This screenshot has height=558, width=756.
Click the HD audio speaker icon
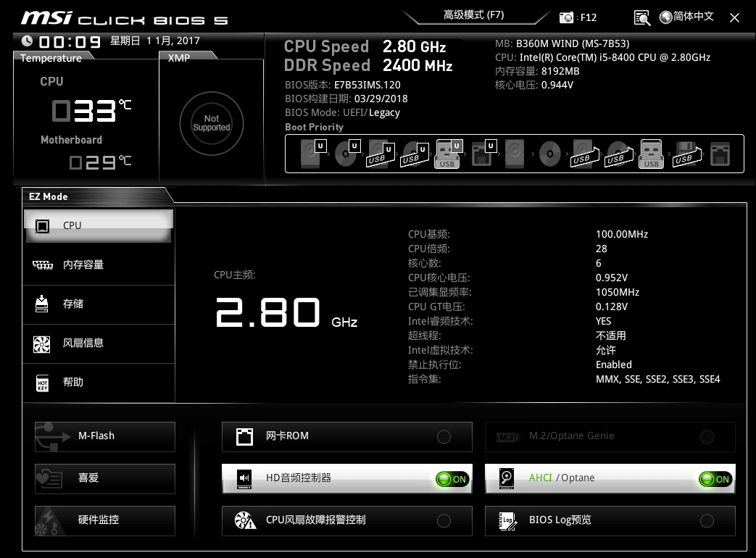(x=244, y=479)
